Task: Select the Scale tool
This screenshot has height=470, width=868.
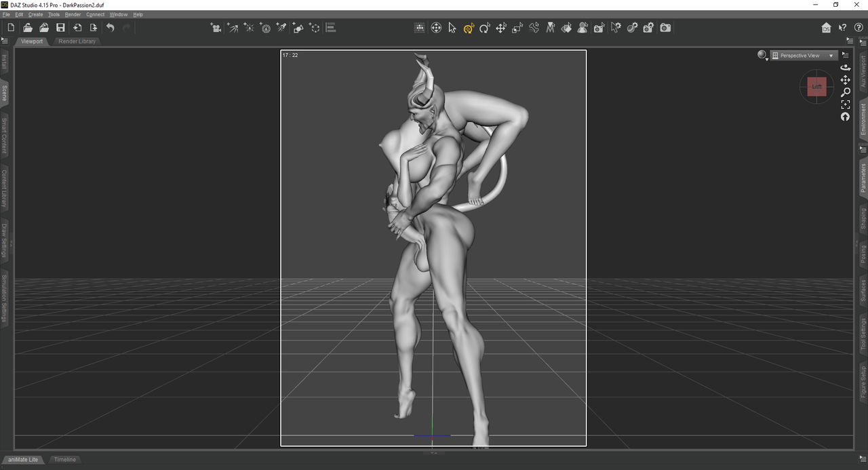Action: tap(517, 28)
